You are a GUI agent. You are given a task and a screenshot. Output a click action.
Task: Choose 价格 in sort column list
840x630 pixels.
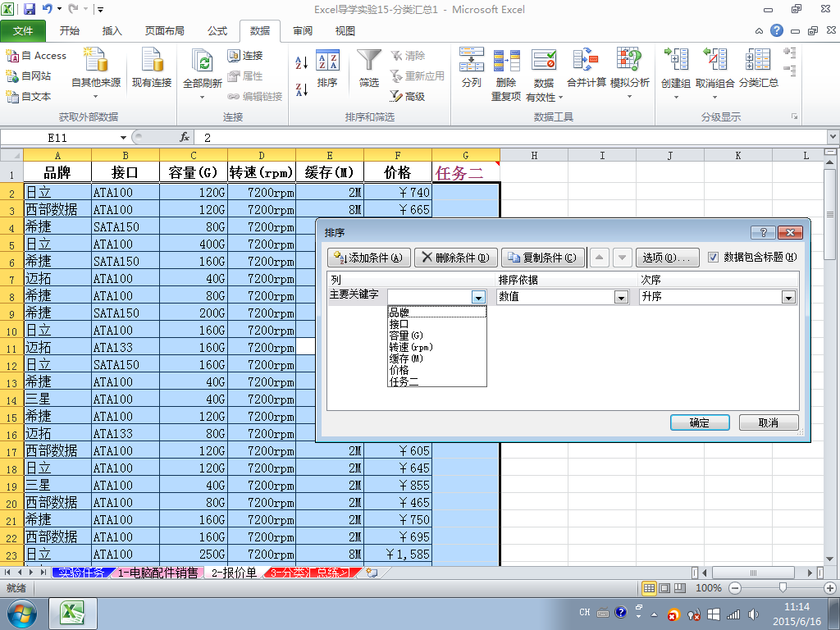pos(437,370)
